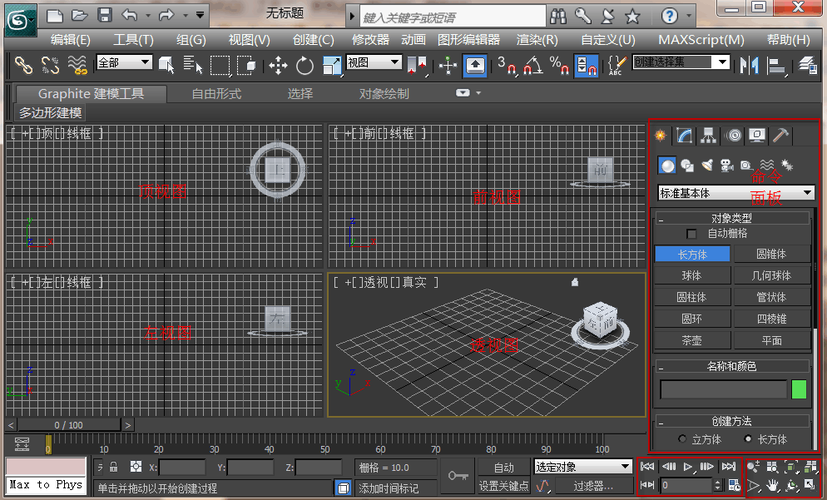827x500 pixels.
Task: Open the 标准基本体 dropdown
Action: [x=735, y=192]
